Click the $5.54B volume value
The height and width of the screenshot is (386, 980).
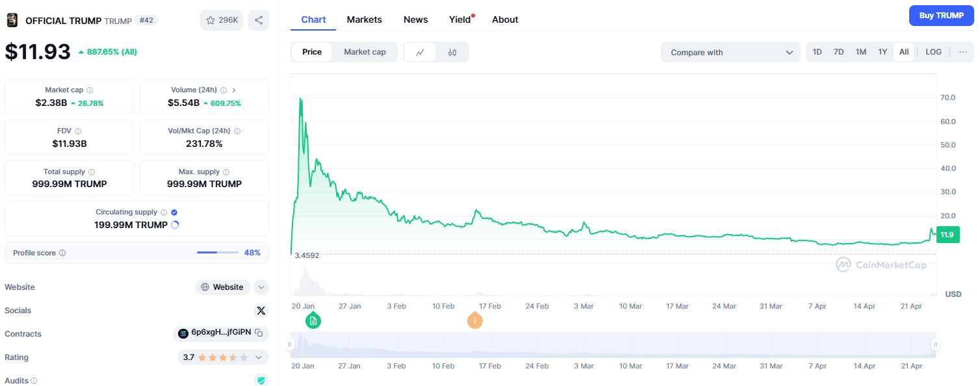184,103
